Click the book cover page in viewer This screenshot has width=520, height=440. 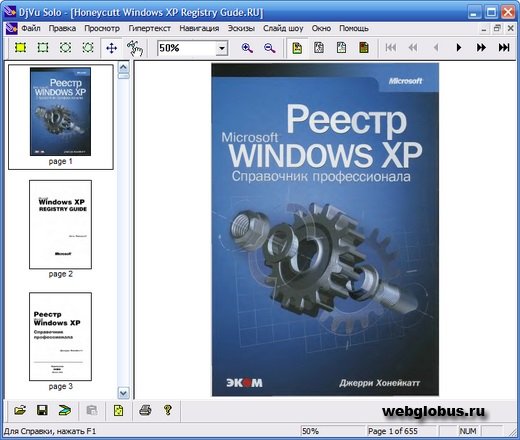325,230
